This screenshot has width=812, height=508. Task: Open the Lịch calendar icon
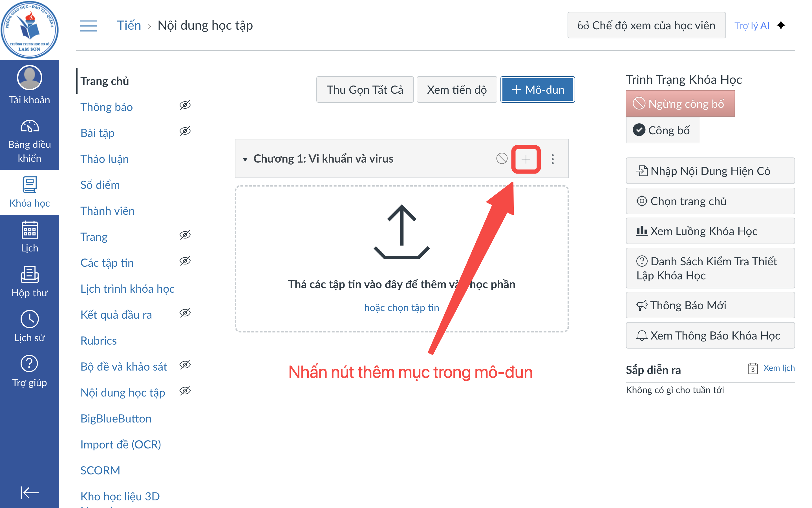coord(30,230)
